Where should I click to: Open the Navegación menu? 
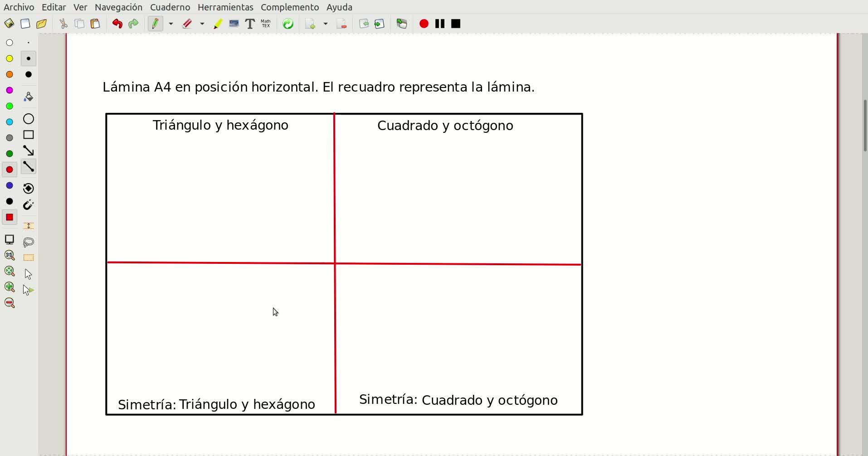119,7
